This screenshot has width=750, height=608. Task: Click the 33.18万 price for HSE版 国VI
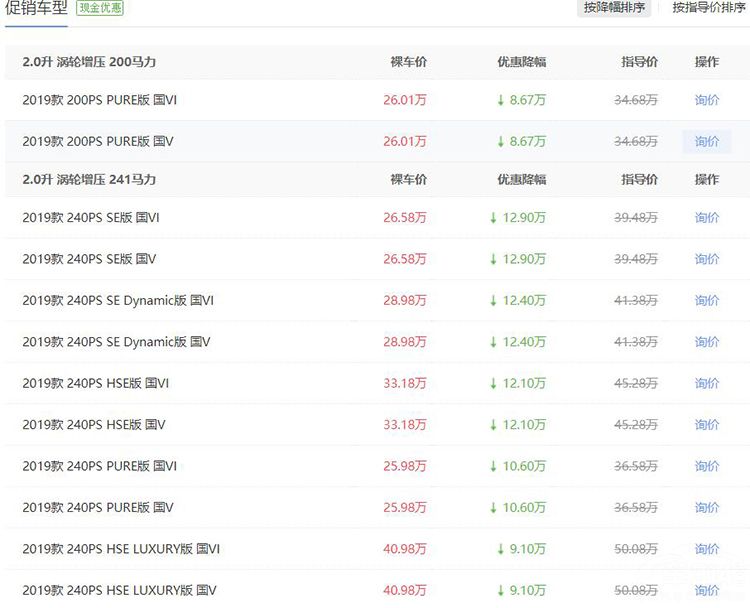404,383
